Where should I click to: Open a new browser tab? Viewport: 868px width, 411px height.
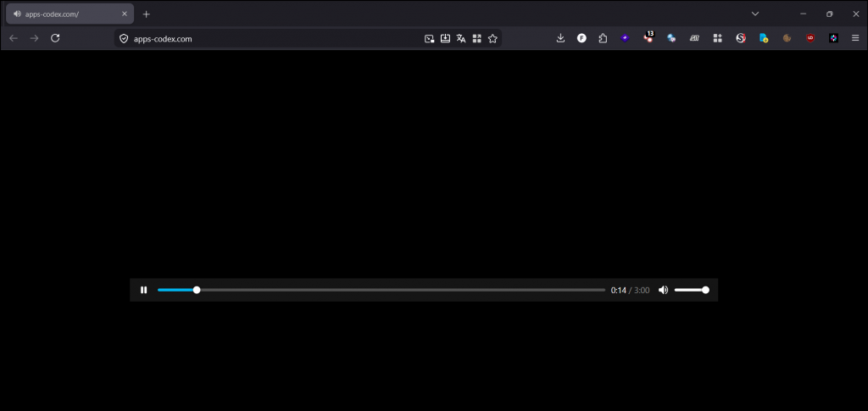click(x=146, y=14)
